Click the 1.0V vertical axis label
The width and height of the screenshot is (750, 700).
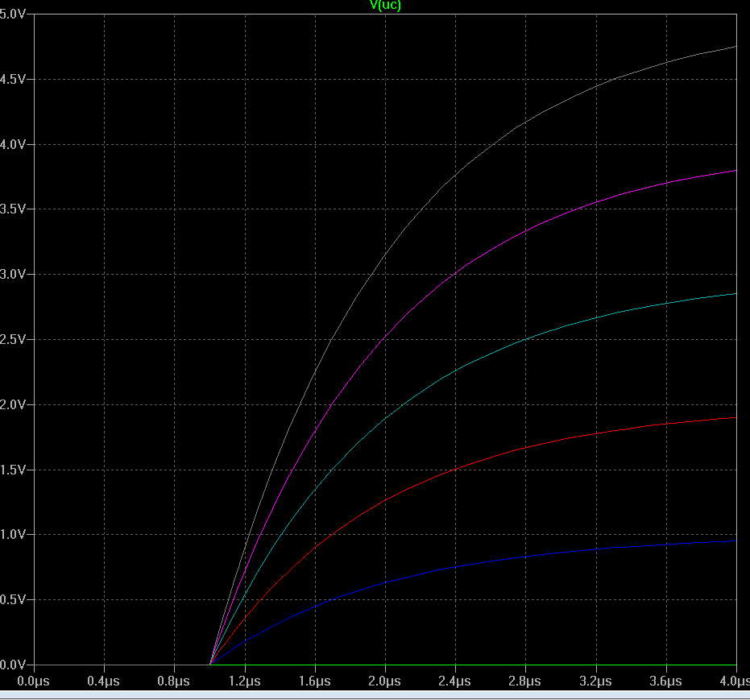pyautogui.click(x=12, y=535)
